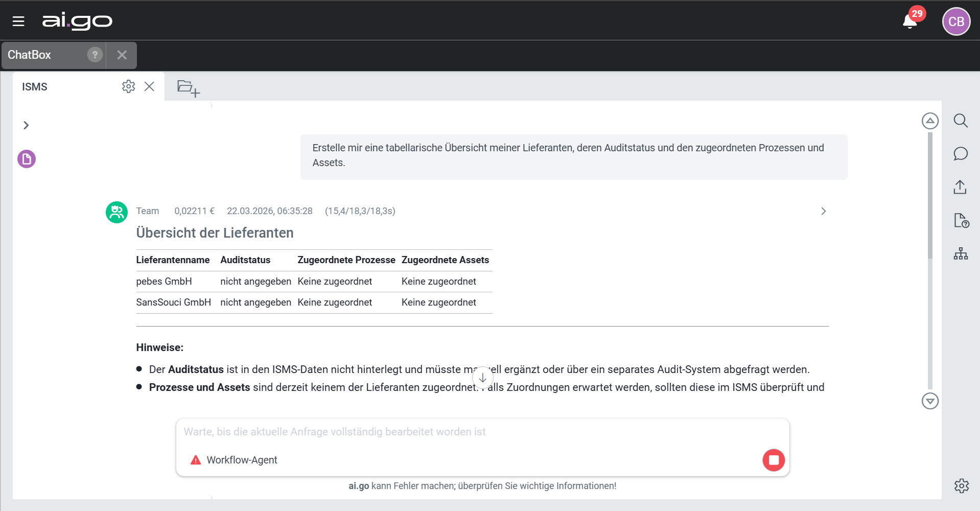This screenshot has height=511, width=980.
Task: Expand the left side panel chevron
Action: point(26,125)
